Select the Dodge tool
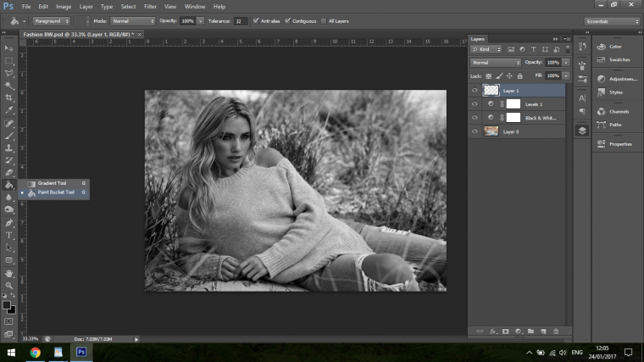Image resolution: width=644 pixels, height=362 pixels. [8, 209]
